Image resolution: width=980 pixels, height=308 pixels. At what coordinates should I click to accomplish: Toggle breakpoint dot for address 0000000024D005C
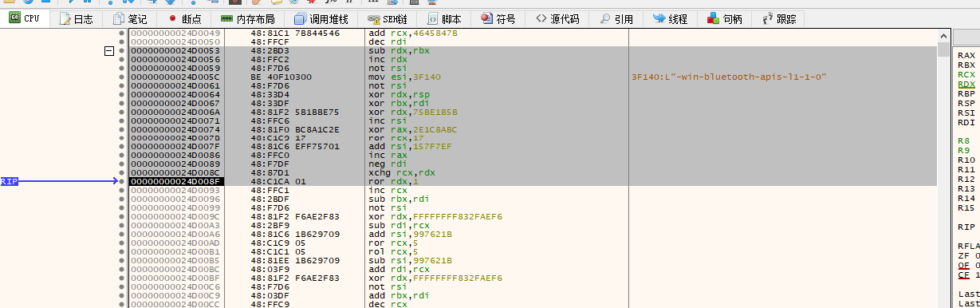(x=121, y=77)
